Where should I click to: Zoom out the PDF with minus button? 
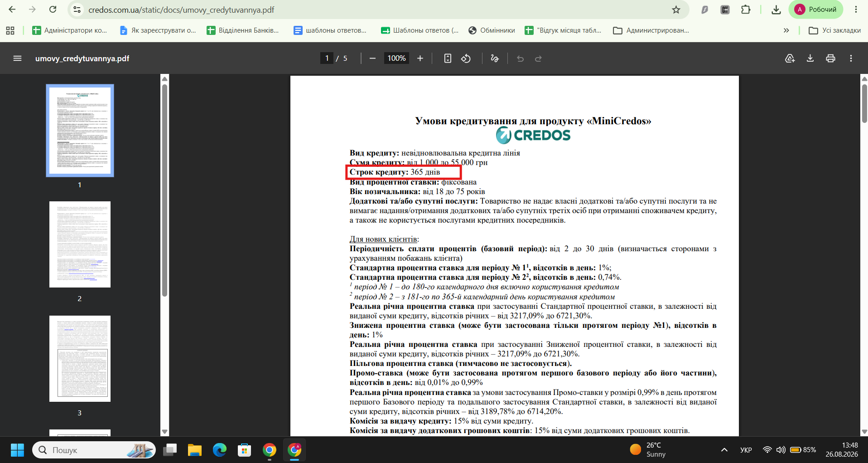pyautogui.click(x=372, y=58)
